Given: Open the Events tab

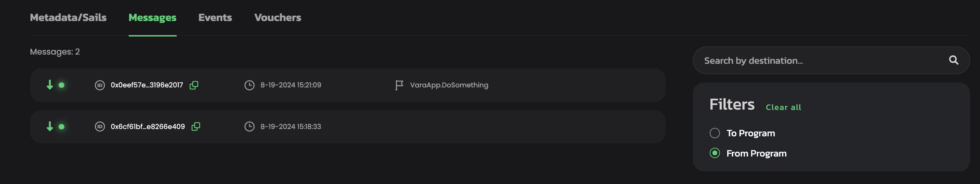Looking at the screenshot, I should coord(215,18).
